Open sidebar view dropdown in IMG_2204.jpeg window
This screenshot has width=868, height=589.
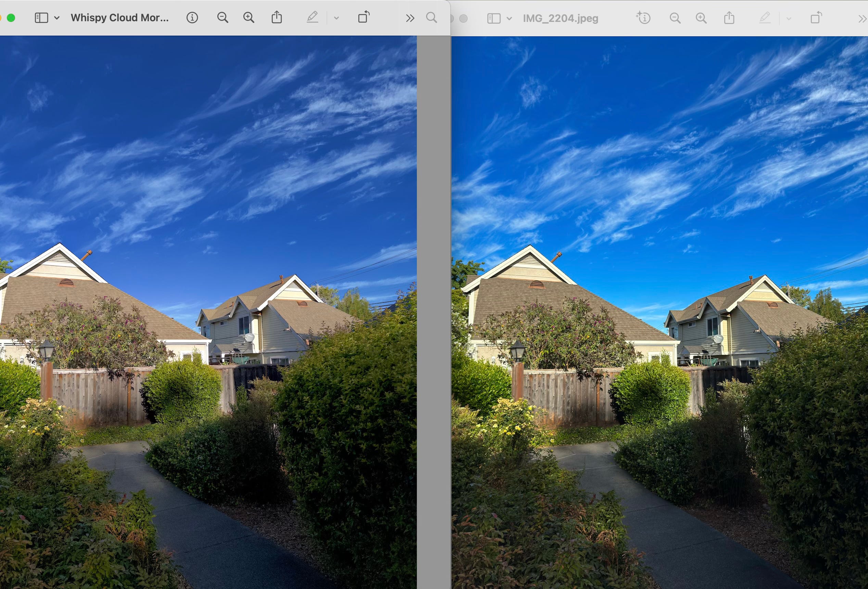509,18
